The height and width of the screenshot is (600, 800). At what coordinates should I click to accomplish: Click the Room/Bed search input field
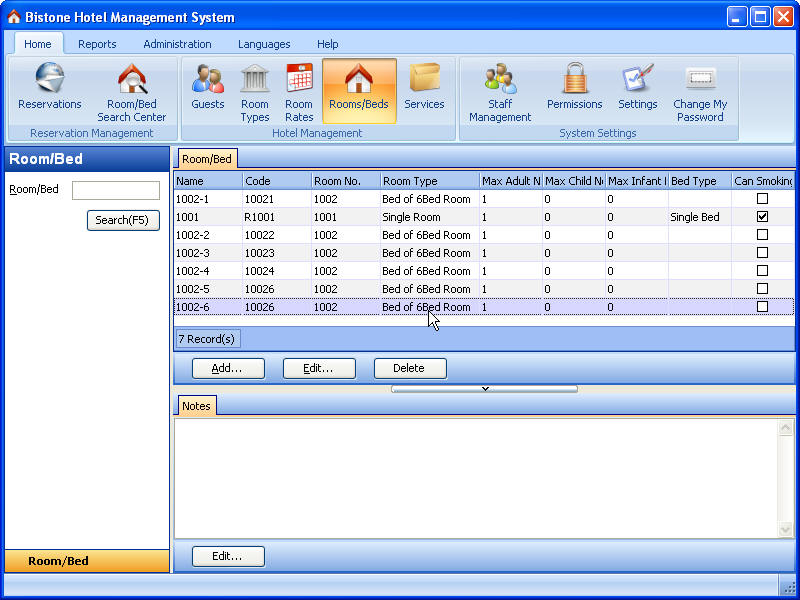(x=116, y=190)
